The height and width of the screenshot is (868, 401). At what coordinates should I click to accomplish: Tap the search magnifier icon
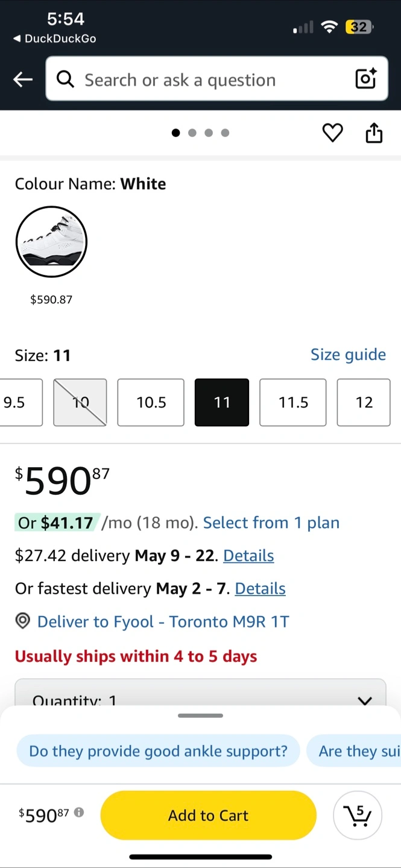pyautogui.click(x=65, y=79)
